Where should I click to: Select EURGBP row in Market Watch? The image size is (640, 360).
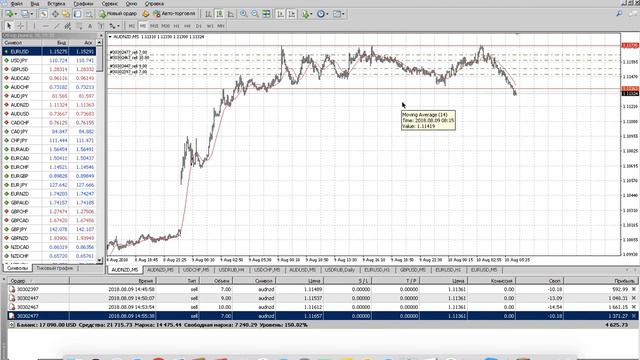(49, 176)
